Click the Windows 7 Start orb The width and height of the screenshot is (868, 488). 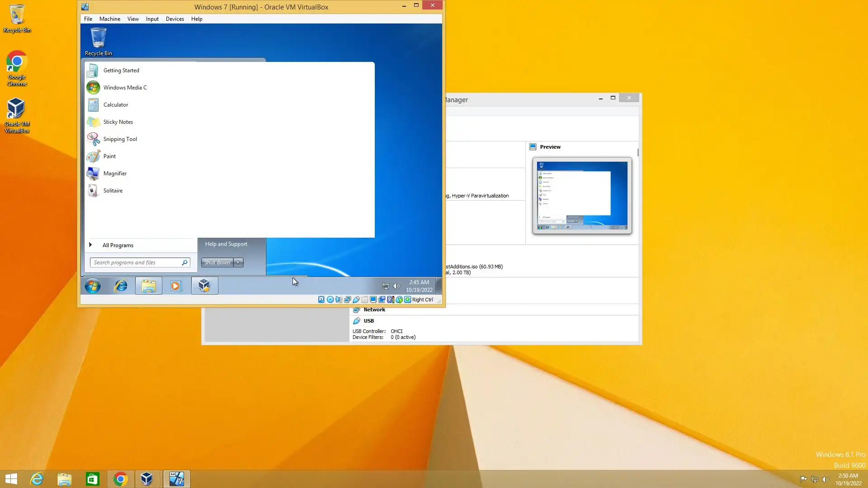tap(93, 286)
